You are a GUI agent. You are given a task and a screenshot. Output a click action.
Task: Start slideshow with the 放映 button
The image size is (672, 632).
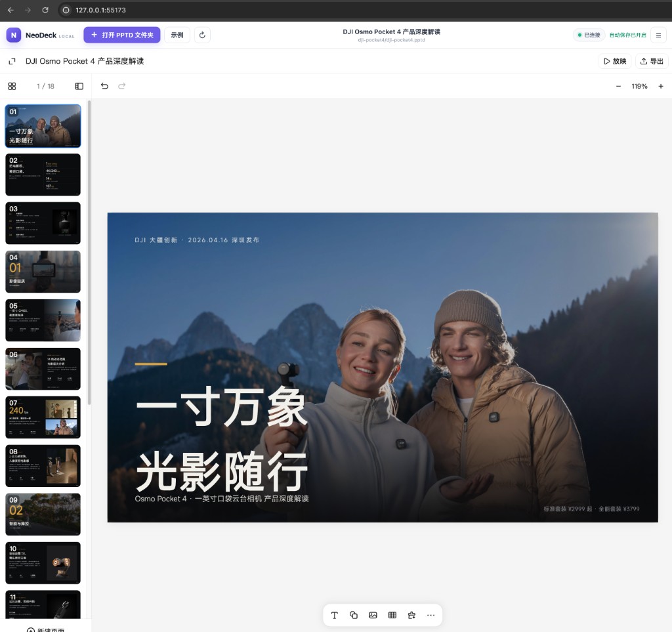(615, 61)
